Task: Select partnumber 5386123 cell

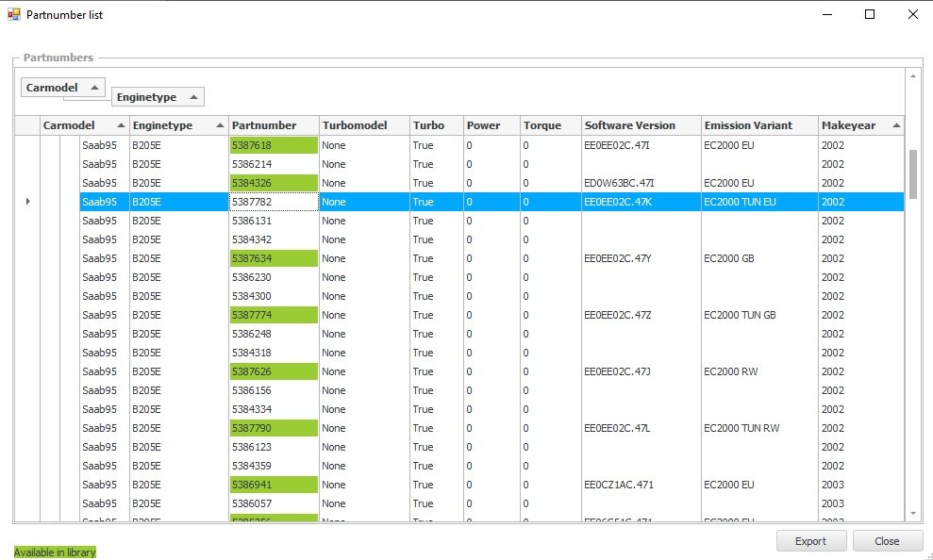Action: (274, 447)
